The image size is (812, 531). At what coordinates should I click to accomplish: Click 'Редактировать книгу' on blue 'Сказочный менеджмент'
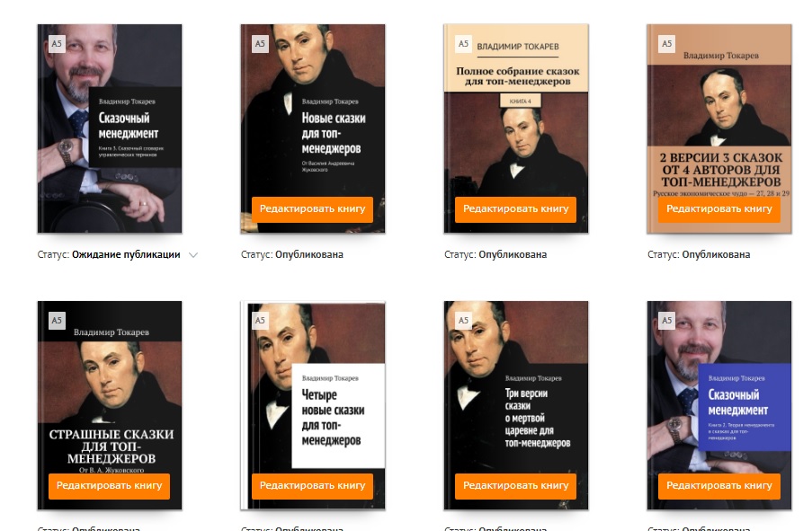[719, 486]
